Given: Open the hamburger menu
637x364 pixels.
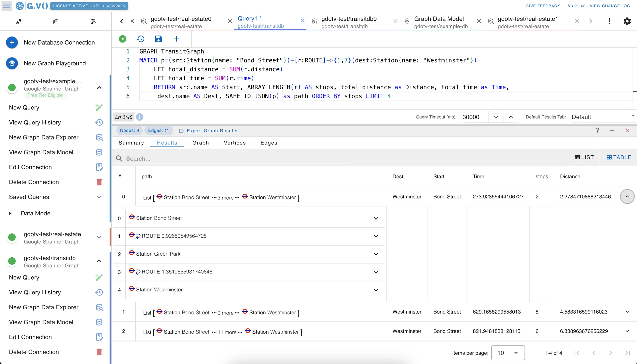Looking at the screenshot, I should [7, 6].
